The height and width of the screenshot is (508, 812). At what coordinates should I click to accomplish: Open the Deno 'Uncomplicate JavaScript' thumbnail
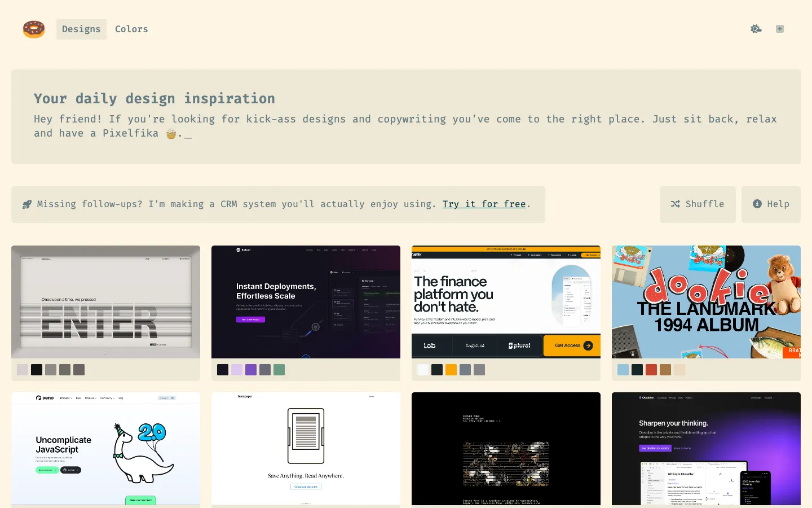(105, 449)
